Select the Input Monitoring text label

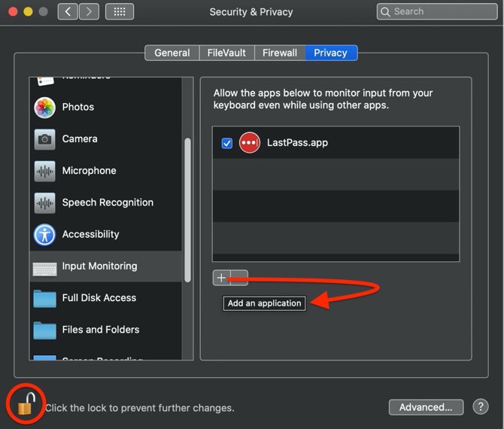(99, 266)
